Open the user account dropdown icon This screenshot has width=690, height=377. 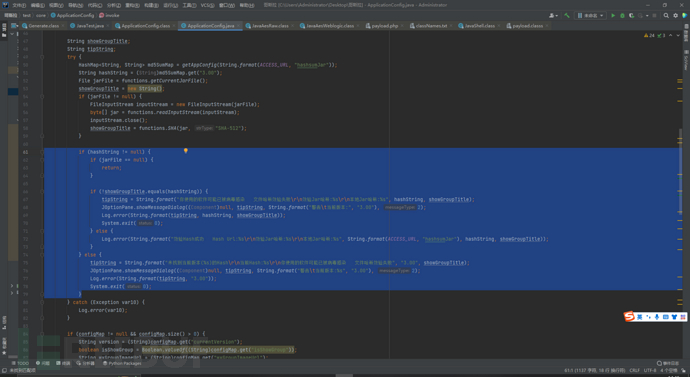(x=553, y=15)
